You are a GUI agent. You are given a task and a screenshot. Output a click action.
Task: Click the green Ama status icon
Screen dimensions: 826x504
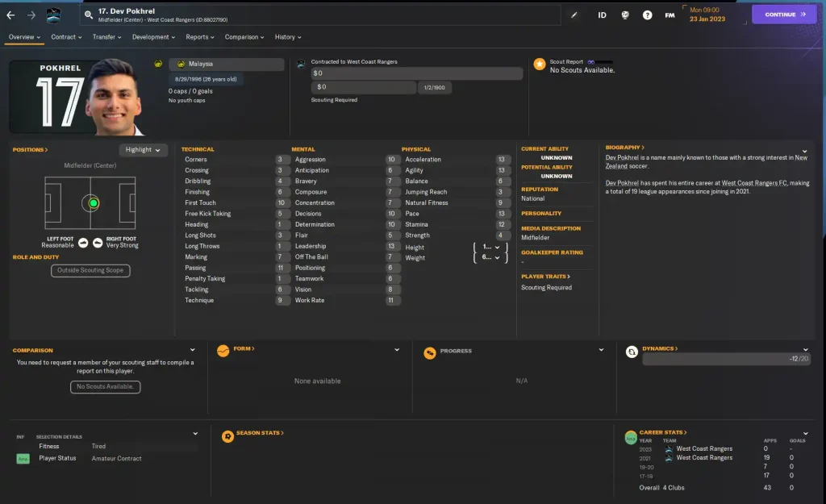(x=23, y=459)
